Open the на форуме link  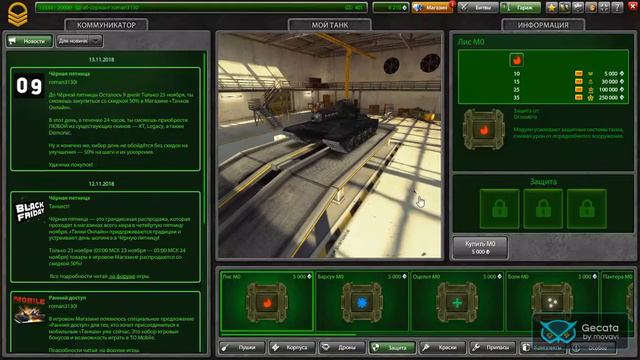(x=122, y=276)
